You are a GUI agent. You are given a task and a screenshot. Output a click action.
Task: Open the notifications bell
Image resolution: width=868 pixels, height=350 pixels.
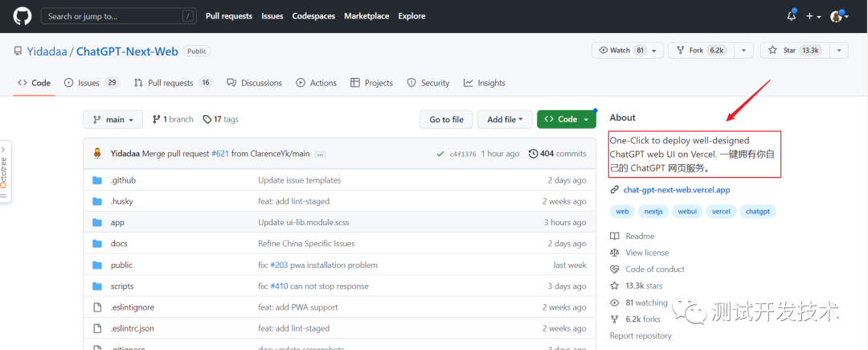click(791, 16)
